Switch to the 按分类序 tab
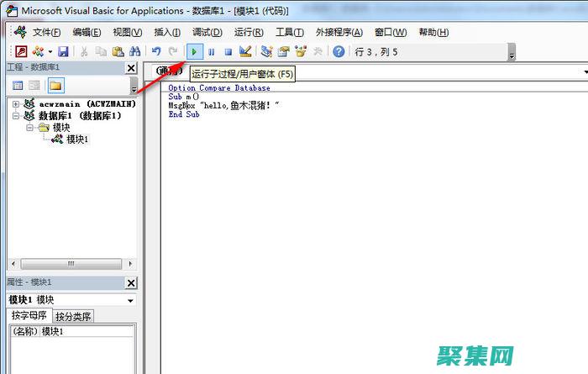Image resolution: width=588 pixels, height=374 pixels. point(74,317)
